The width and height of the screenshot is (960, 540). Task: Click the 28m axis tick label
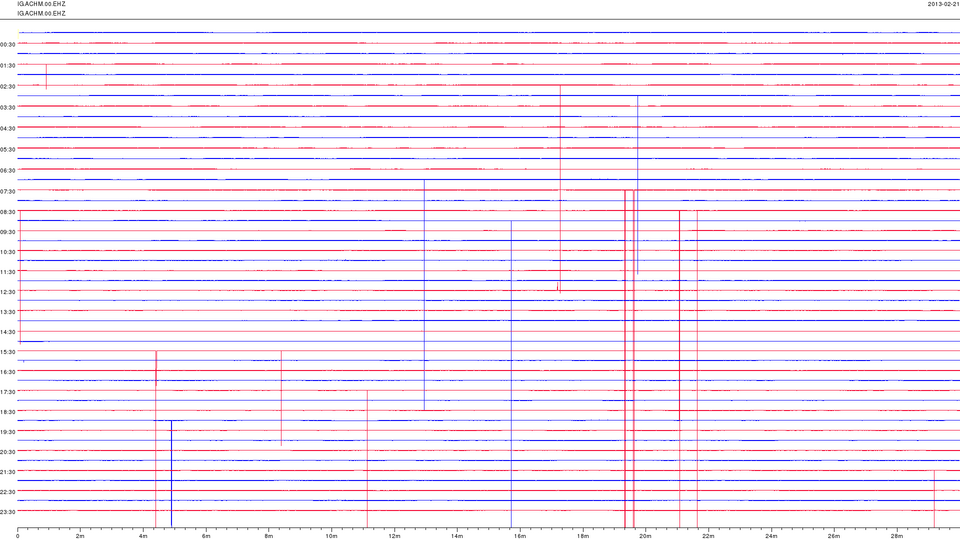896,536
